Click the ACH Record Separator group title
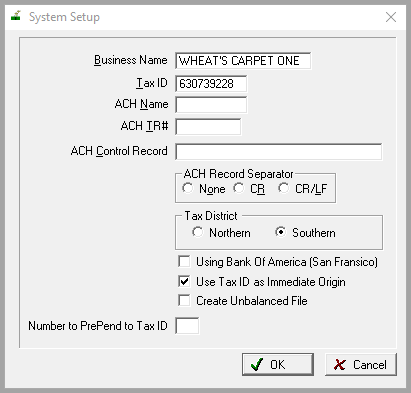 238,174
